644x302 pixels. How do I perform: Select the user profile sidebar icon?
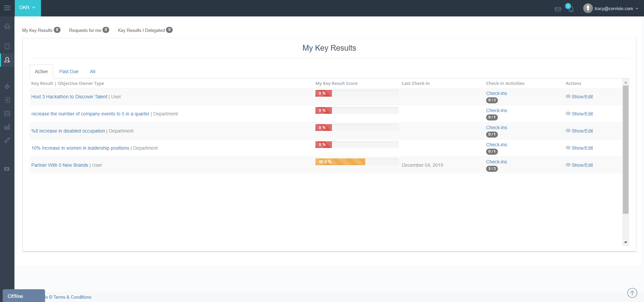coord(7,60)
